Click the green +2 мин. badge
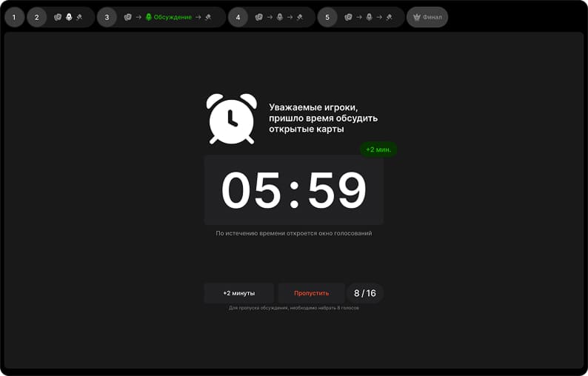 [x=378, y=150]
